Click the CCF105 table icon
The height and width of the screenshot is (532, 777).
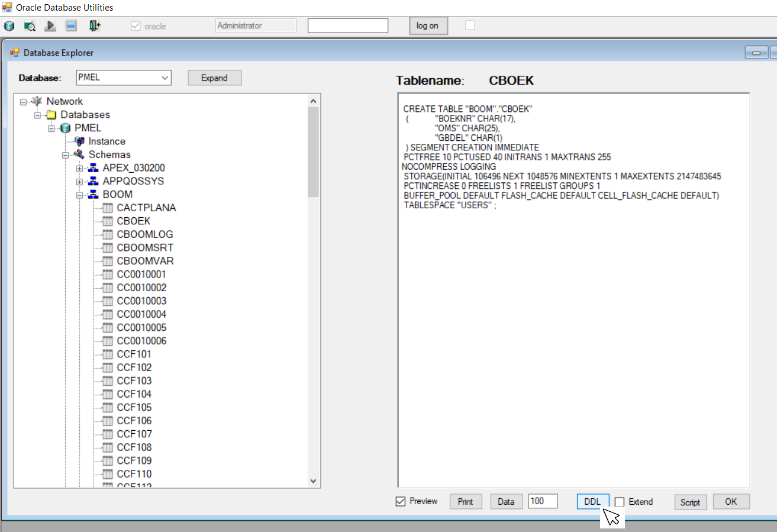(108, 407)
